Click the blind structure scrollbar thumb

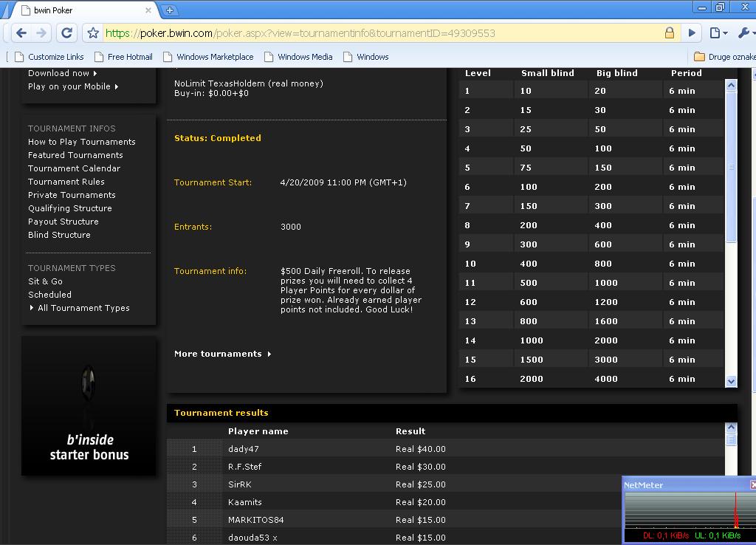(731, 167)
